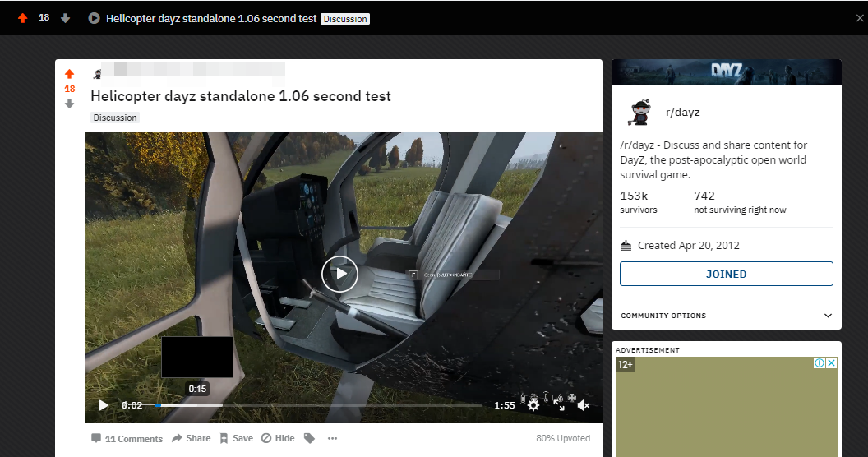
Task: Downvote the post in the top bar
Action: click(x=66, y=18)
